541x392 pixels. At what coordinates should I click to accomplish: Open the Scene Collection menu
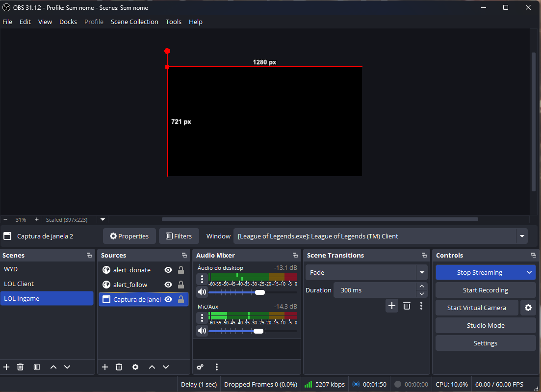tap(134, 22)
